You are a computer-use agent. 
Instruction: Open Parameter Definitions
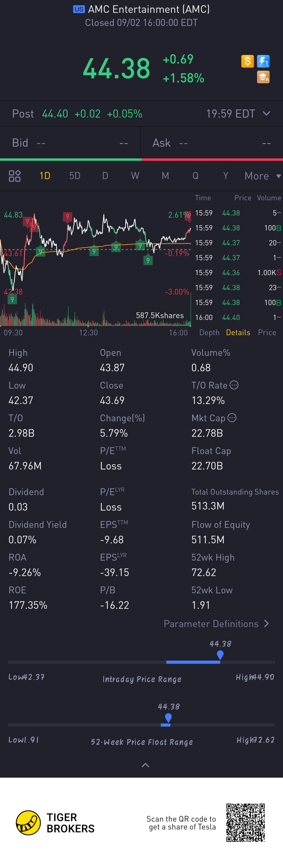(216, 624)
